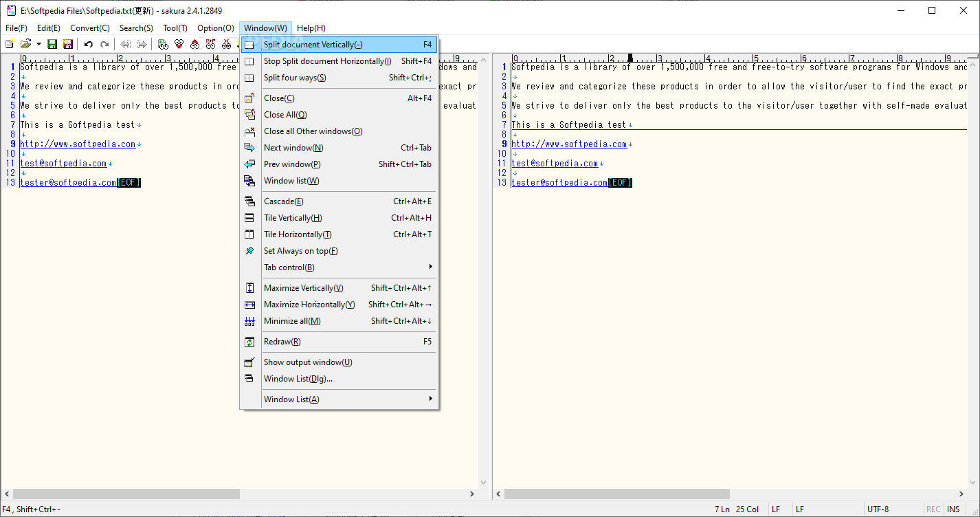Click tester@softpedia.com link in left pane
The image size is (980, 517).
[x=68, y=183]
